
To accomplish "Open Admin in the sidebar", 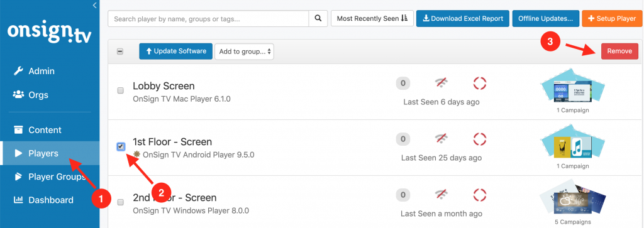I will pyautogui.click(x=34, y=72).
